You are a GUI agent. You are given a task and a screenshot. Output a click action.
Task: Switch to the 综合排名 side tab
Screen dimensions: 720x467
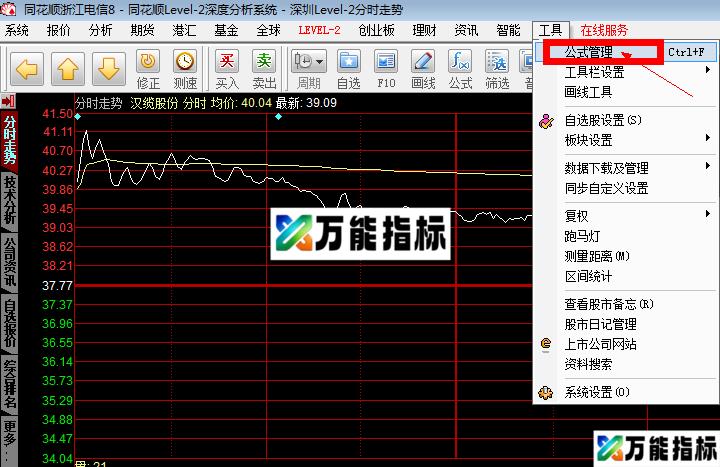10,384
